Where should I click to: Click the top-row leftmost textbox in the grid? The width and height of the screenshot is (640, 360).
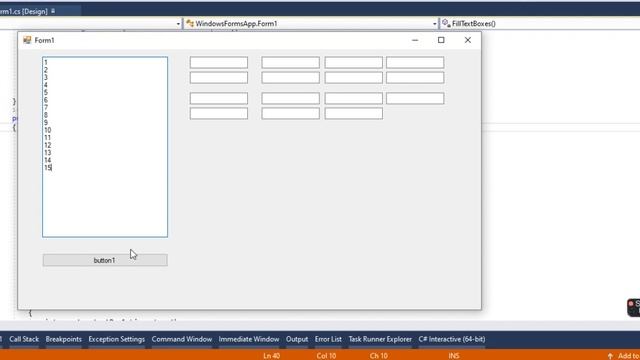pos(219,62)
